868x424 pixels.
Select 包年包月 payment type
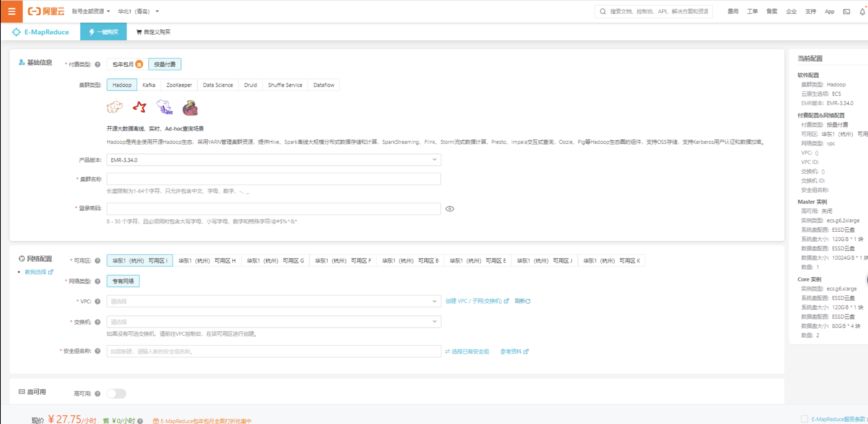coord(123,64)
